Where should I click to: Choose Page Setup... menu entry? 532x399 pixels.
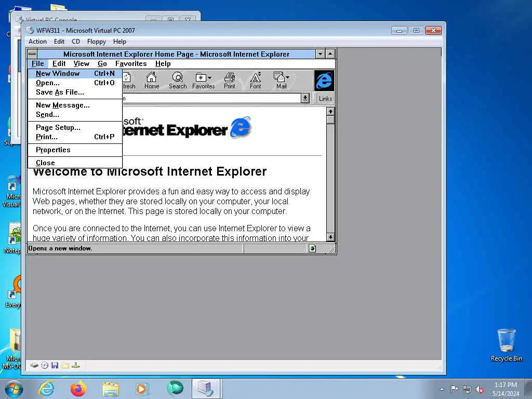point(75,128)
